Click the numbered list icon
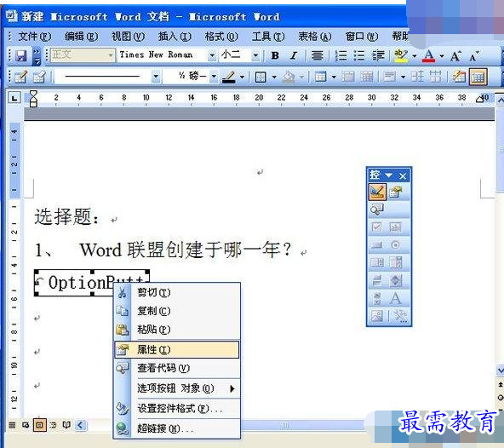The image size is (504, 448). point(341,55)
